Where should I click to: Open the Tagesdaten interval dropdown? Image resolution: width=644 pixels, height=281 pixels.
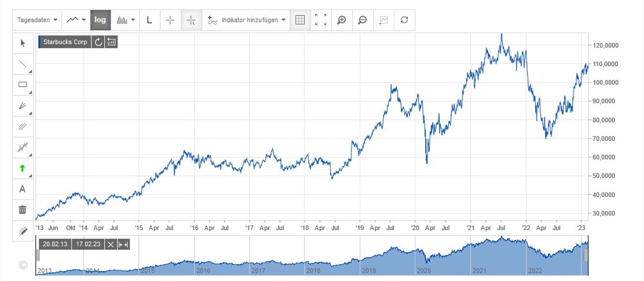[x=37, y=20]
